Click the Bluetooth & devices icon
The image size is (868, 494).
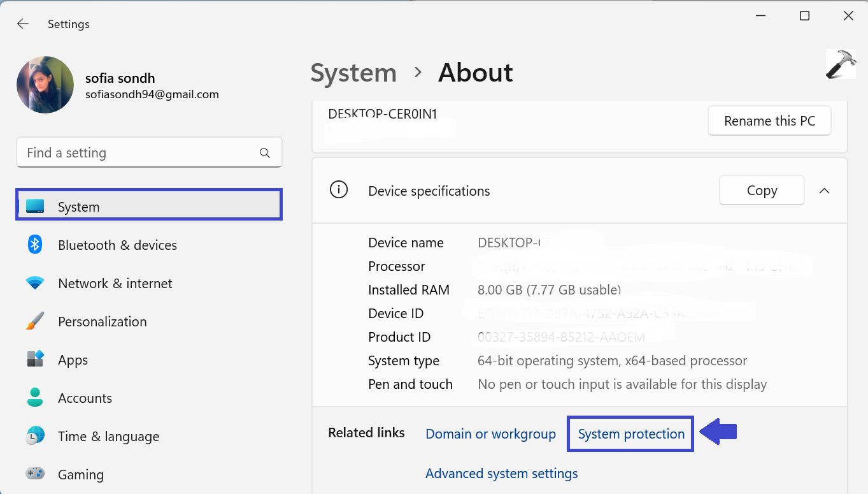pos(35,245)
